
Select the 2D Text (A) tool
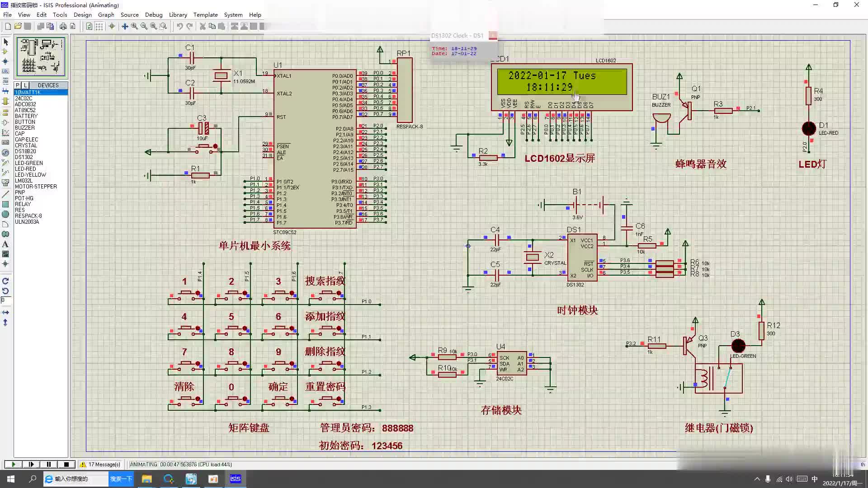(x=5, y=244)
